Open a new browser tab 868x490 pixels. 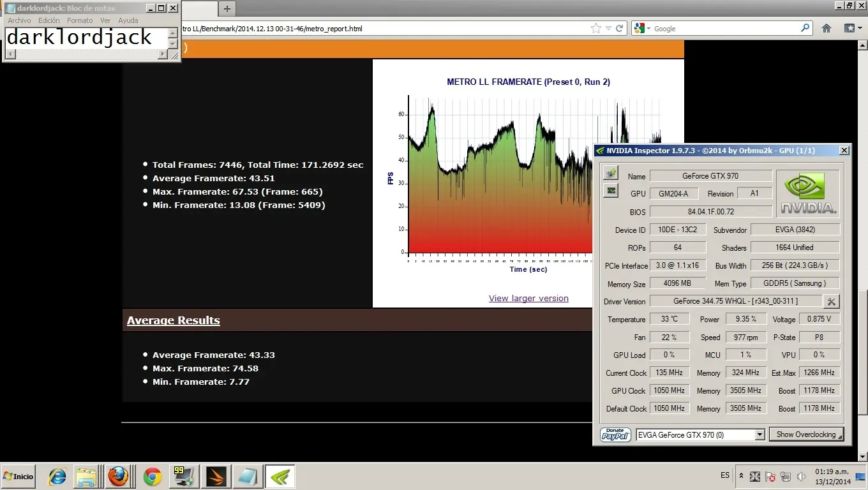(227, 8)
